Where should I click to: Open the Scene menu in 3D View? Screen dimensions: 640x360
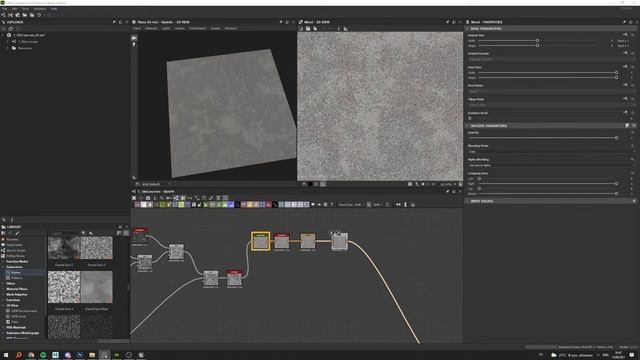[137, 29]
